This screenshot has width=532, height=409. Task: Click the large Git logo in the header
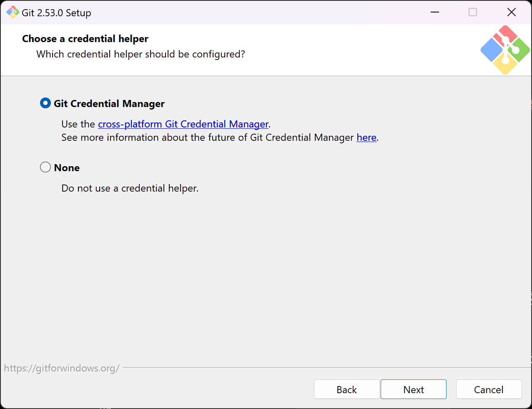tap(505, 50)
